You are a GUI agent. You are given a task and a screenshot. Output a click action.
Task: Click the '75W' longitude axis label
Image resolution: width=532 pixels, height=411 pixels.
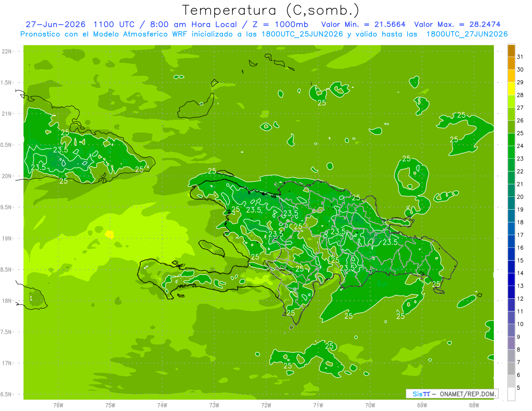tap(110, 405)
